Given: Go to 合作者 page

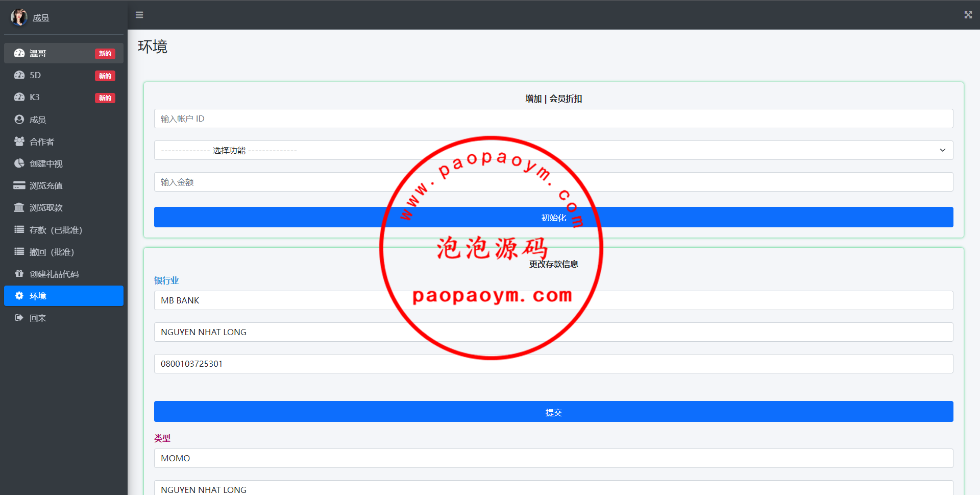Looking at the screenshot, I should click(64, 142).
